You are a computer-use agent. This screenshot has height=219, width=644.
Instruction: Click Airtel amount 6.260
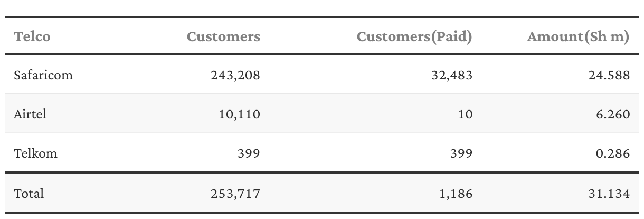(x=613, y=114)
